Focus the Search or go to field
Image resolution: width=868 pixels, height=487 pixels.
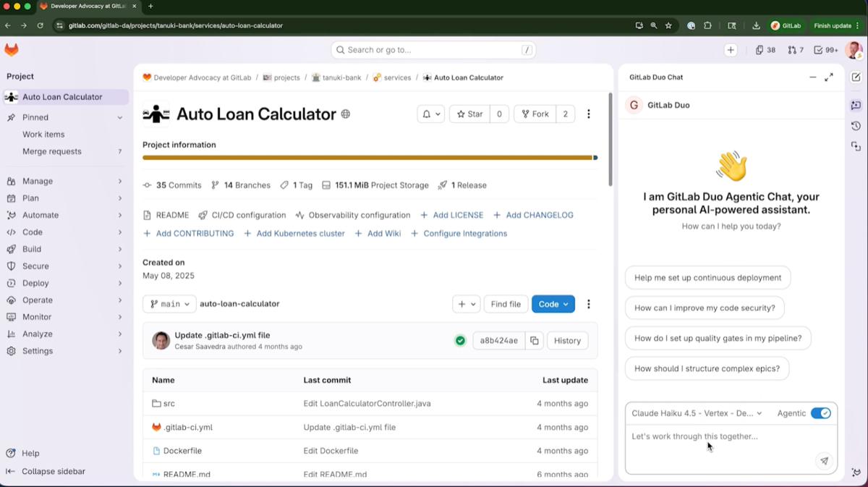433,50
